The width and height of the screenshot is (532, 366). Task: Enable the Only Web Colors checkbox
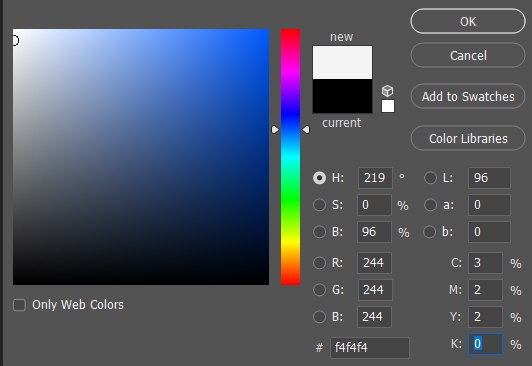[19, 305]
